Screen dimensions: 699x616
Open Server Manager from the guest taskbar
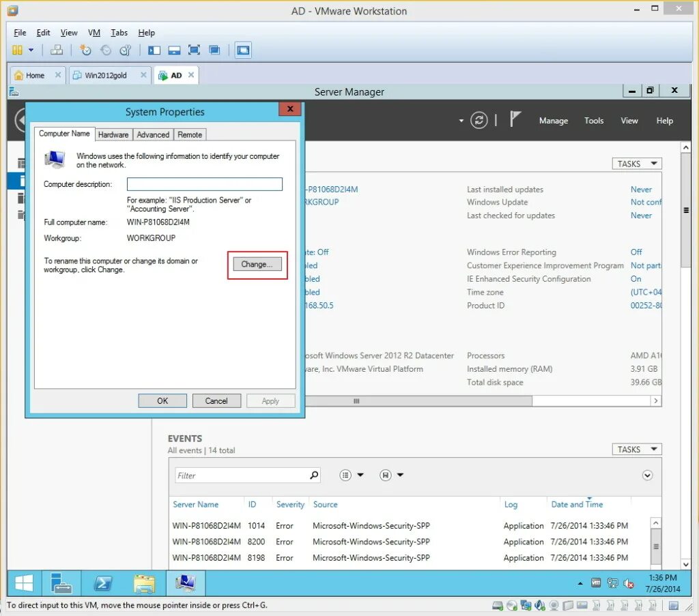click(x=61, y=583)
